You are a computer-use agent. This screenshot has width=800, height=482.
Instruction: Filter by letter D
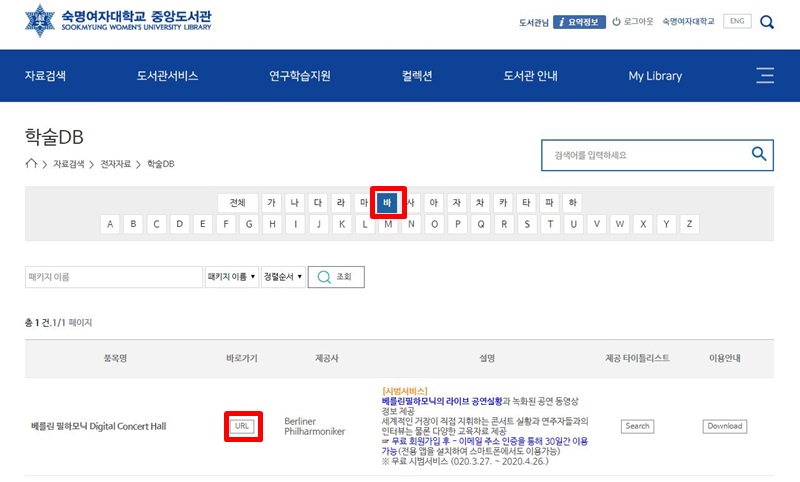pyautogui.click(x=180, y=224)
